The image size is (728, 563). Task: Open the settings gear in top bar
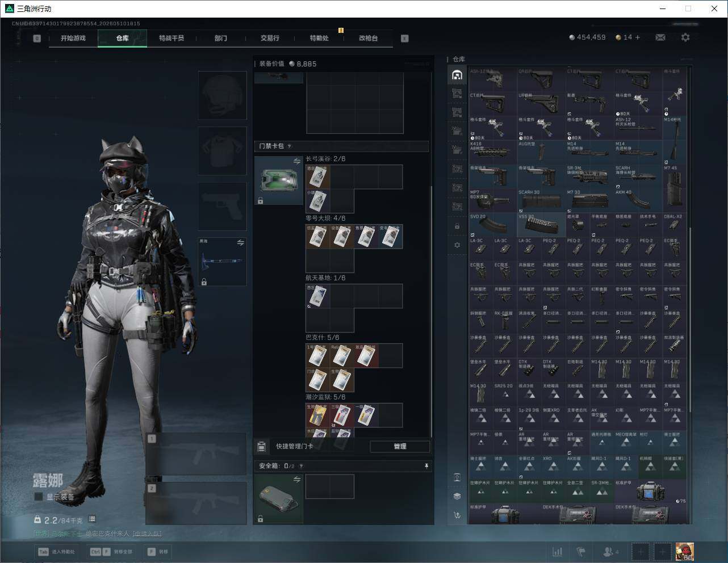point(685,37)
